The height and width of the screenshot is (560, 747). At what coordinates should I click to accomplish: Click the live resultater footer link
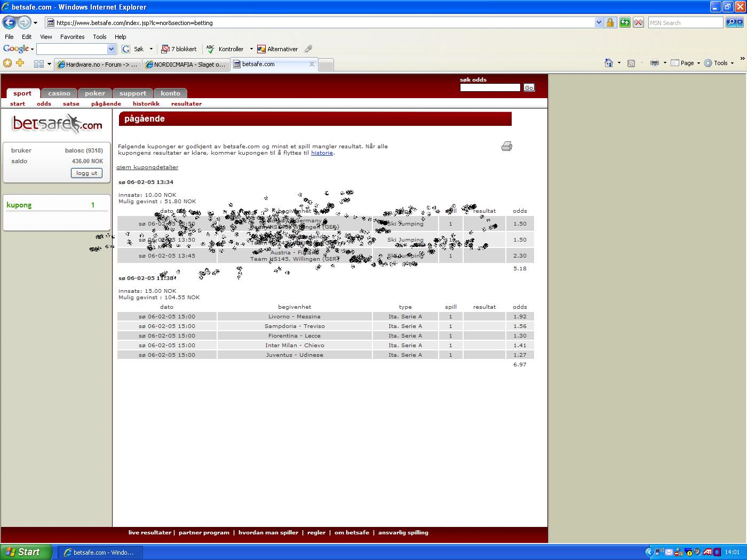(x=149, y=532)
